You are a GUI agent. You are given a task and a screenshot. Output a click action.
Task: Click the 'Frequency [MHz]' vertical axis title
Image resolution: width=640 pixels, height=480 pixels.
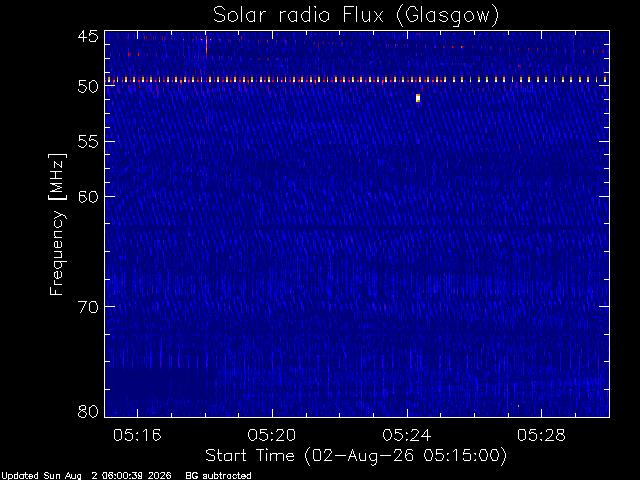[57, 224]
